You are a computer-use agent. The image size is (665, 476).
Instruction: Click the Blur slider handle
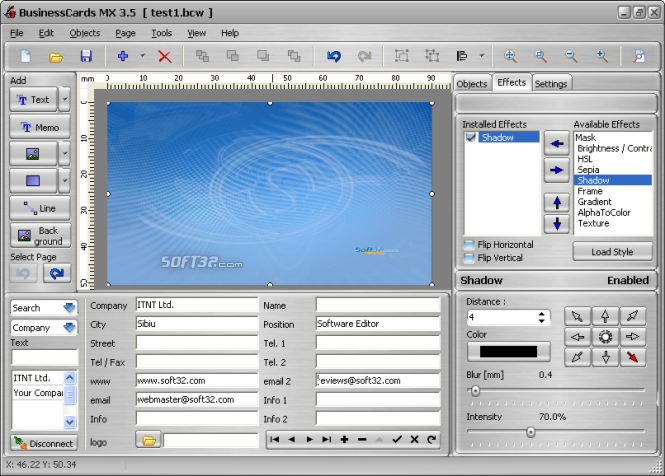[x=475, y=390]
